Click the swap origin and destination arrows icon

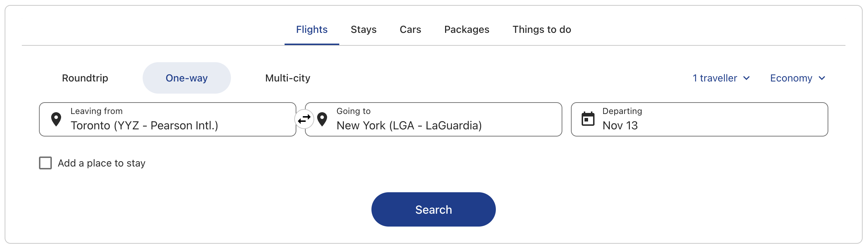pyautogui.click(x=304, y=119)
